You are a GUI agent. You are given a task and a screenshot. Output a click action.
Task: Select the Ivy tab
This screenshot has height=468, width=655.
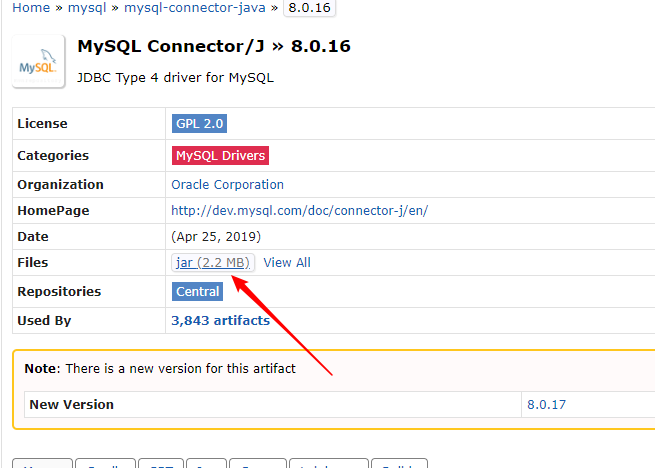(x=206, y=463)
